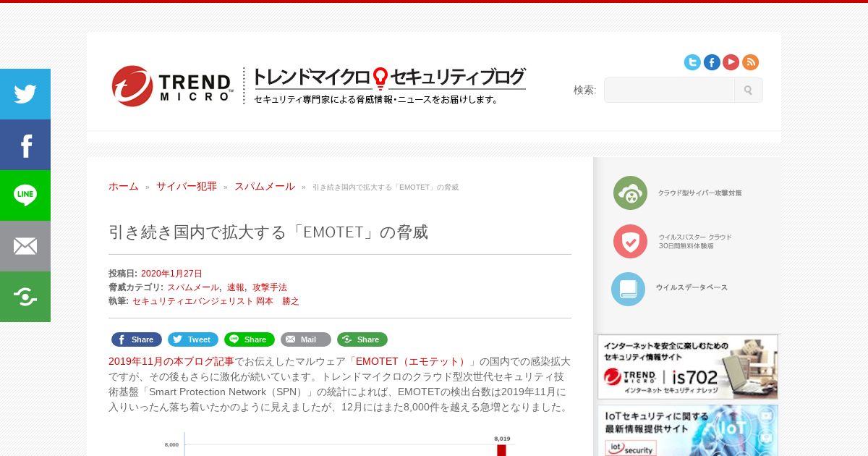Image resolution: width=868 pixels, height=456 pixels.
Task: Open サイバー犯罪 breadcrumb link
Action: click(x=187, y=186)
